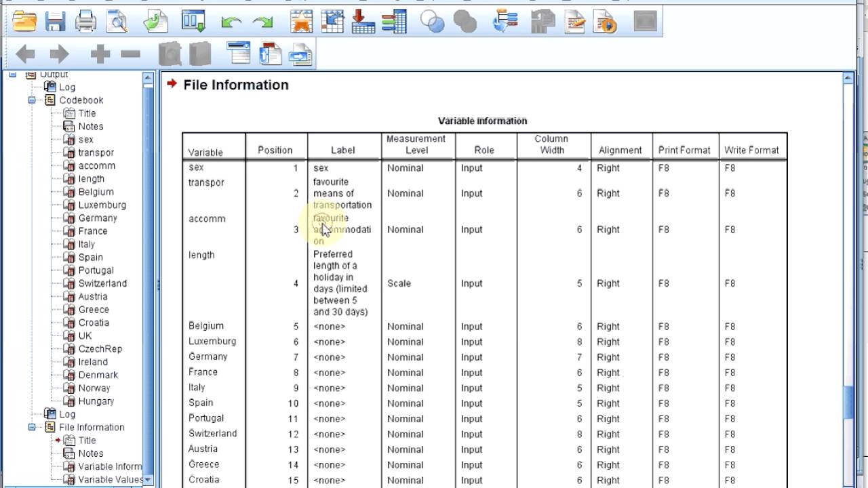
Task: Open a file with the folder icon
Action: coord(24,22)
